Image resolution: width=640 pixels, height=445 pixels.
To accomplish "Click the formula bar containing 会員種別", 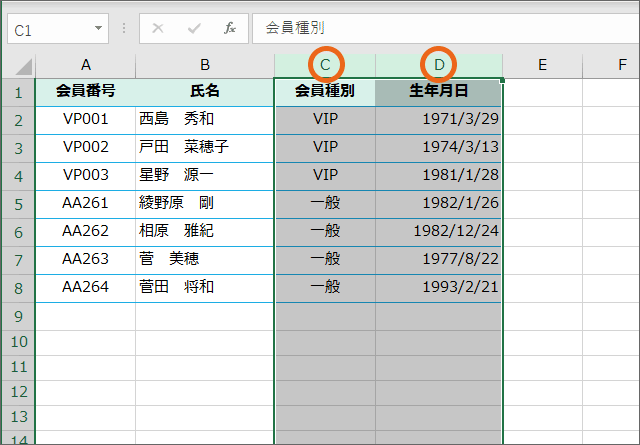I will coord(446,28).
